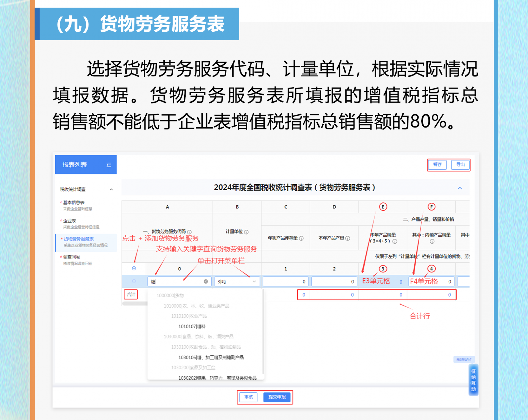Click info icon beside 本年产品产量
Screen dimensions: 528x420
click(x=348, y=238)
